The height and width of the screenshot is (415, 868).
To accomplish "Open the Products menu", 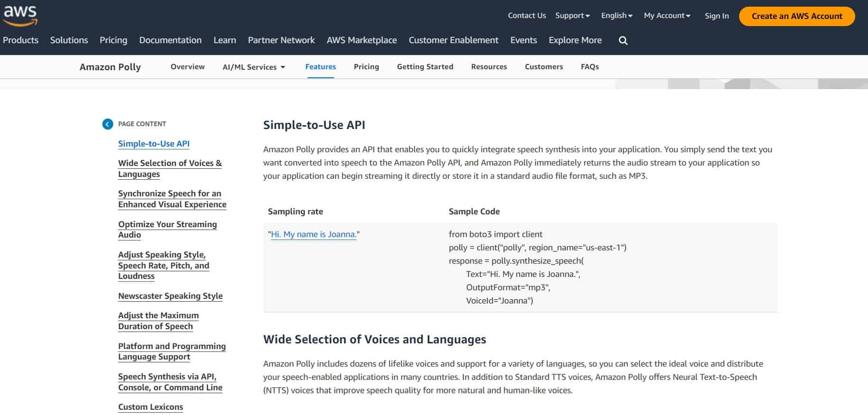I will pyautogui.click(x=20, y=40).
